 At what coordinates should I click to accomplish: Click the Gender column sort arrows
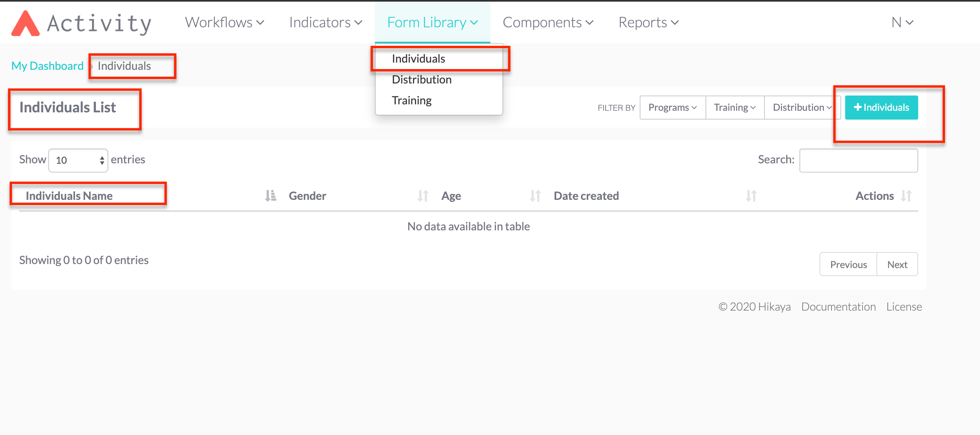[x=423, y=196]
